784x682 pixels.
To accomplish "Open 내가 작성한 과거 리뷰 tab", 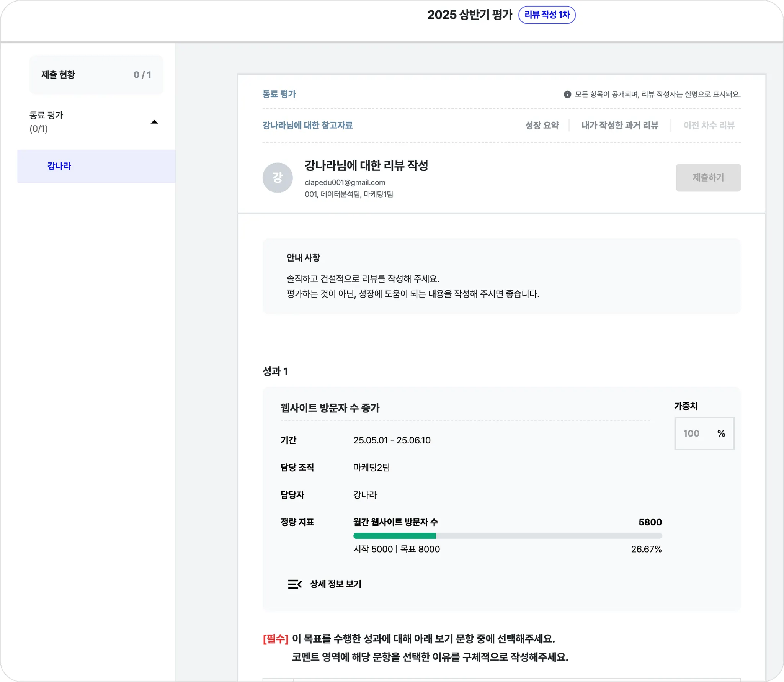I will [619, 126].
